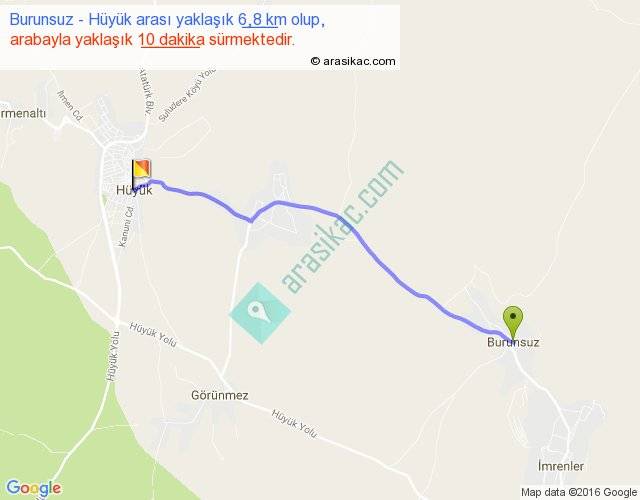Viewport: 640px width, 500px height.
Task: Click the Atatürk Blv. street label
Action: point(147,92)
